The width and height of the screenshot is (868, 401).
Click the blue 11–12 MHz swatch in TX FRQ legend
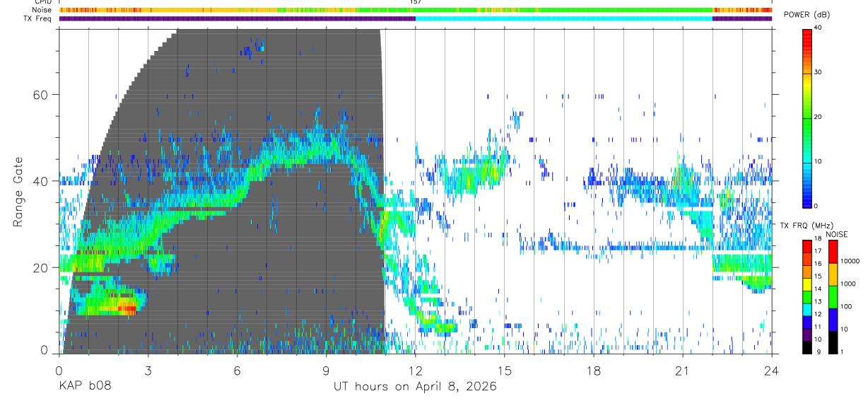point(807,322)
